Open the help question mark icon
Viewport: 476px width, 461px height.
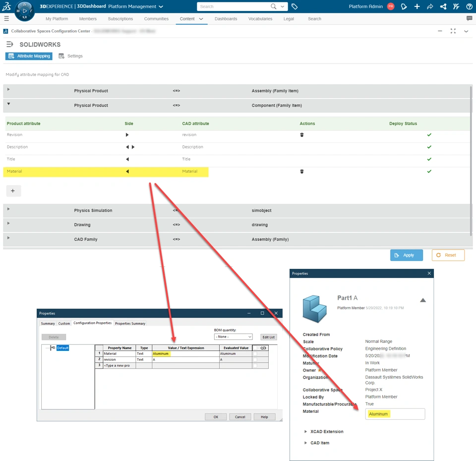point(470,6)
